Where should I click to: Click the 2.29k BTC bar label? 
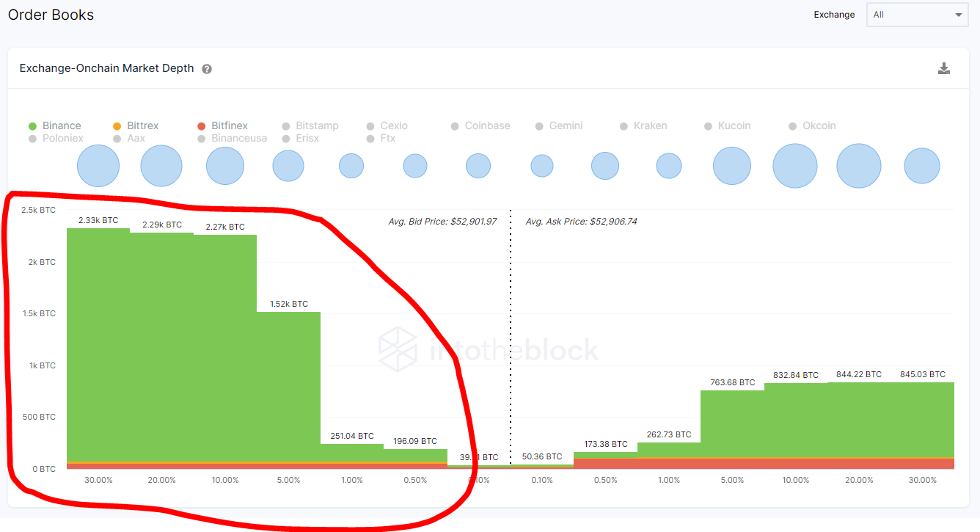click(x=161, y=225)
